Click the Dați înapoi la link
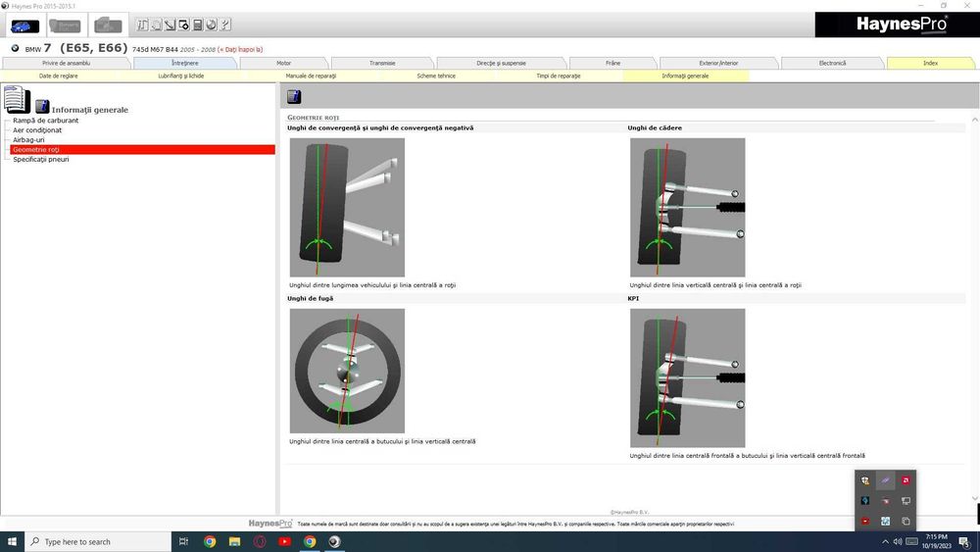This screenshot has width=980, height=552. tap(240, 49)
